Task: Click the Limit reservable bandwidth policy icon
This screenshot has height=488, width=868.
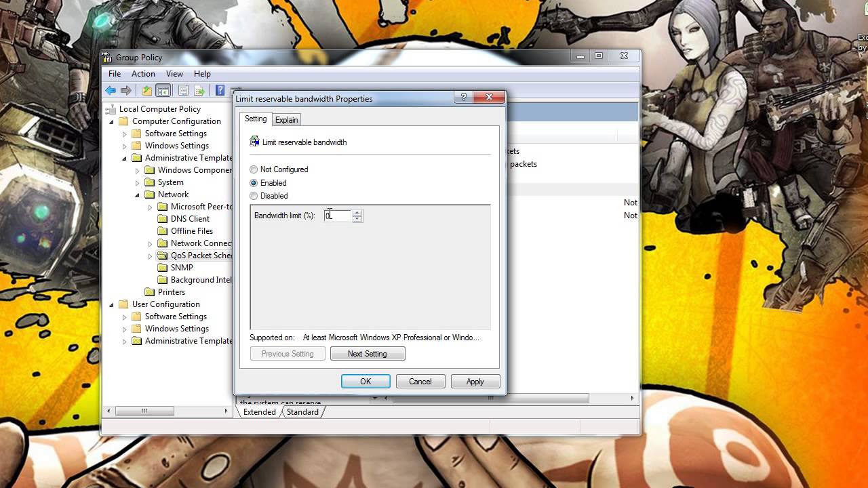Action: 254,142
